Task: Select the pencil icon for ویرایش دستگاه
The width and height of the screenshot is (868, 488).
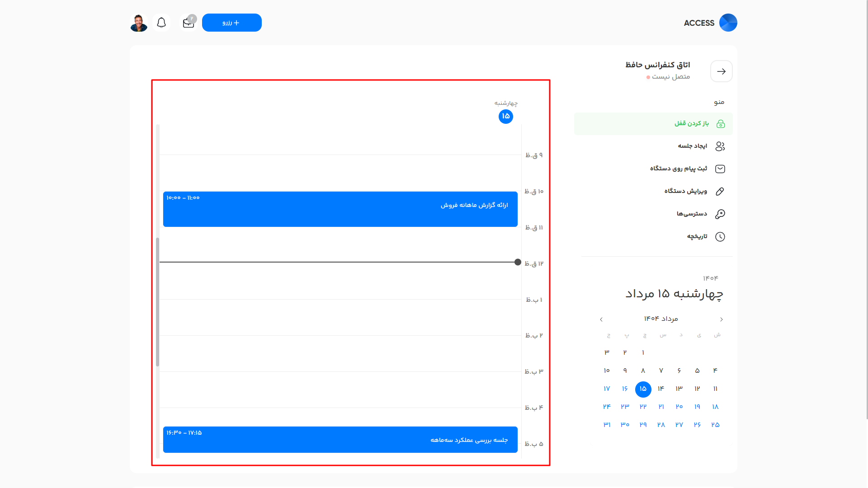Action: coord(720,191)
